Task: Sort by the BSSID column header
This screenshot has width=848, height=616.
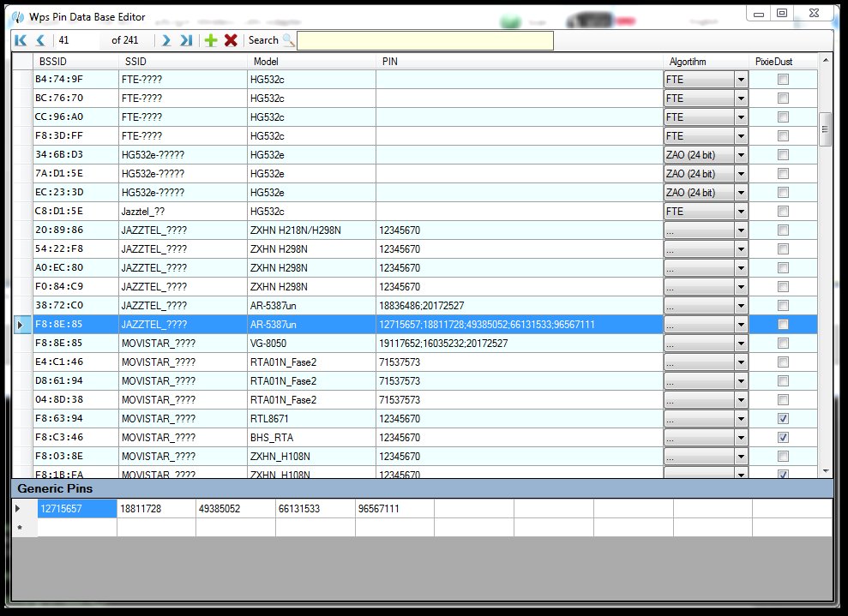Action: click(75, 62)
